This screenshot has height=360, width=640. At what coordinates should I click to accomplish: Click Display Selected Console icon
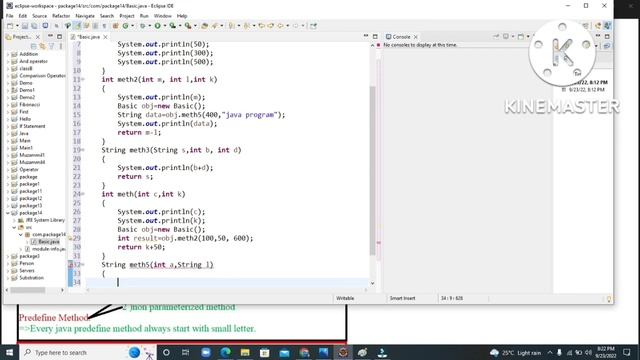pyautogui.click(x=507, y=36)
